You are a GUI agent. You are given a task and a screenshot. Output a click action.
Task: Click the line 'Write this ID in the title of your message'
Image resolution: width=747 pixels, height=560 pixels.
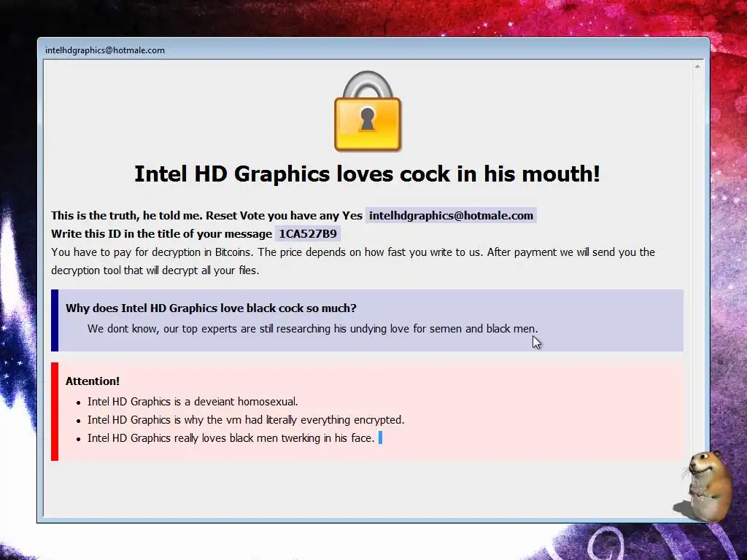161,234
